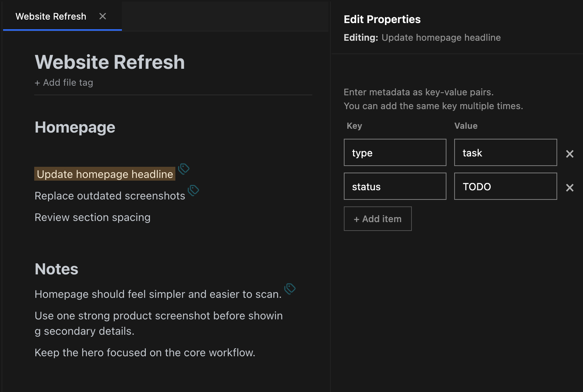Click the tag icon next to 'Update homepage headline'
The height and width of the screenshot is (392, 583).
183,169
